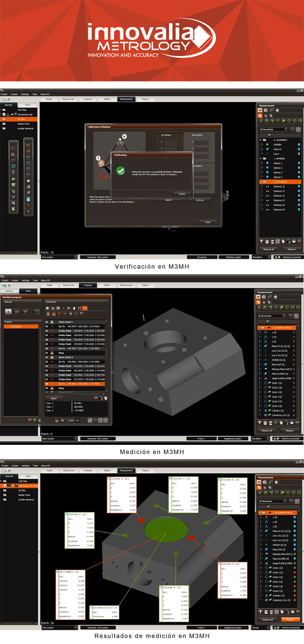Screen dimensions: 304x644
Task: Open Normal dropdown in bottom Resultados status bar
Action: (x=260, y=627)
